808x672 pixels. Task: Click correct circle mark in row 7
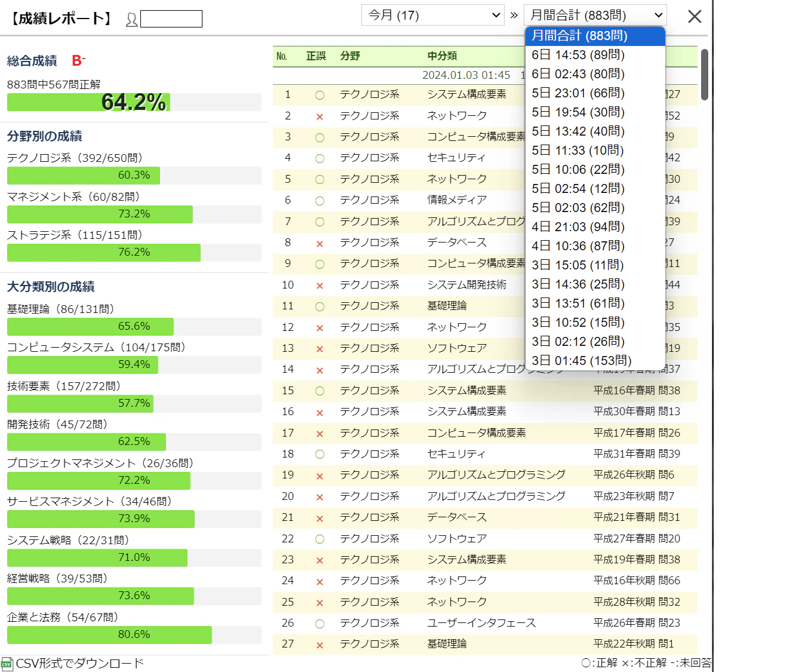click(x=319, y=222)
